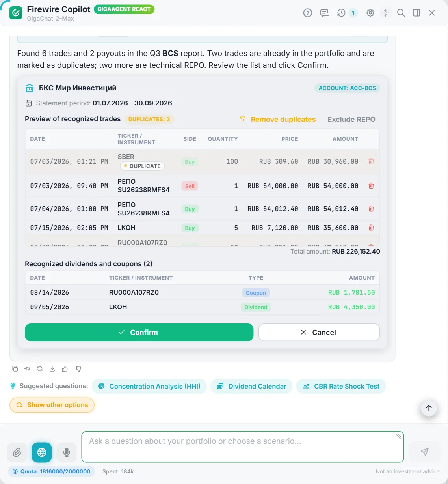The height and width of the screenshot is (484, 448).
Task: Open search magnifier in header
Action: pos(401,13)
